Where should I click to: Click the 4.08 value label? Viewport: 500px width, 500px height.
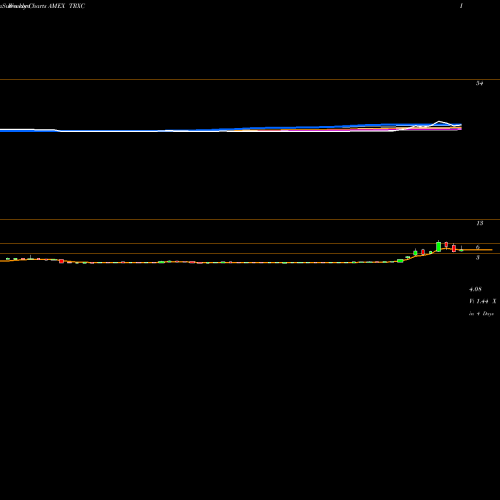coord(475,289)
